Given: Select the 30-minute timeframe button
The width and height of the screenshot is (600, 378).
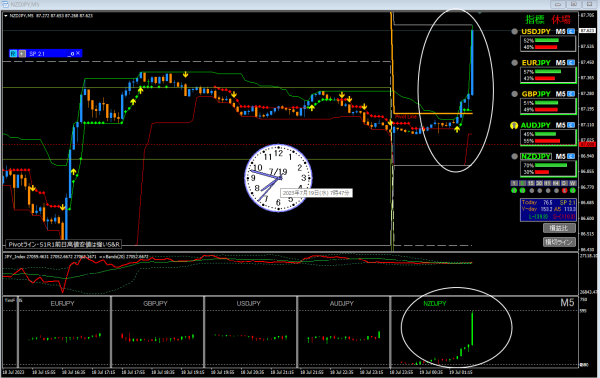Looking at the screenshot, I should coord(540,183).
